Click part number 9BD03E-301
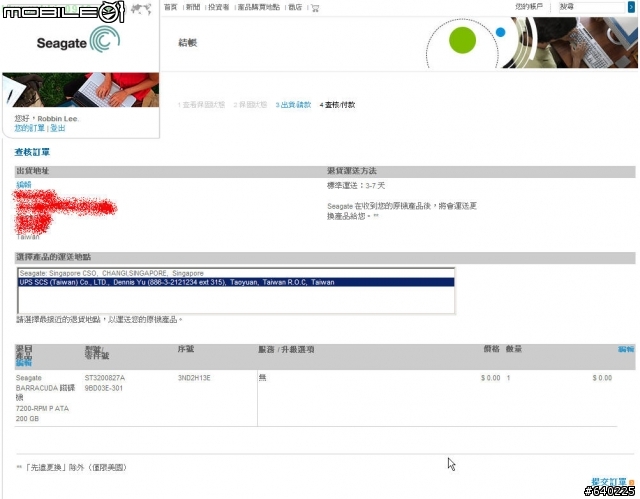The image size is (640, 499). coord(104,388)
